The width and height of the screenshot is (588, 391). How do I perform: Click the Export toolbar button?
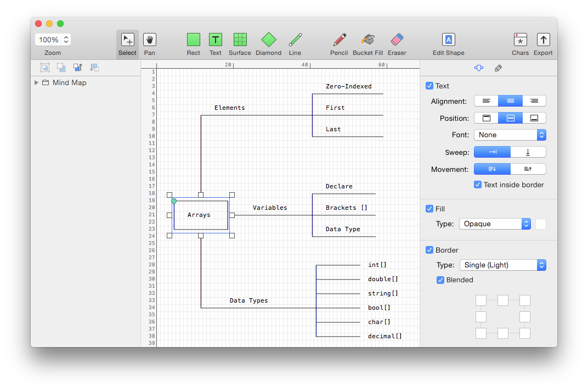click(543, 40)
